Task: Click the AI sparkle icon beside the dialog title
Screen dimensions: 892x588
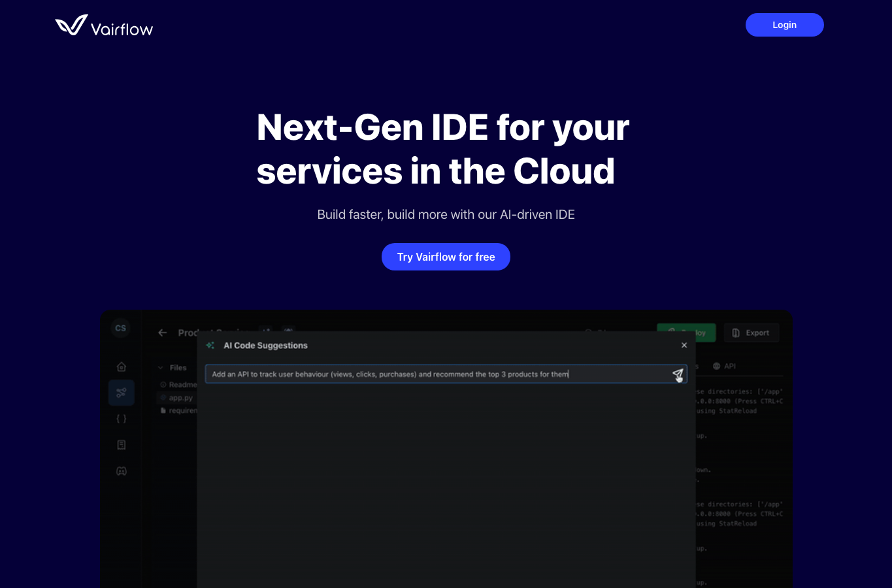Action: (x=210, y=345)
